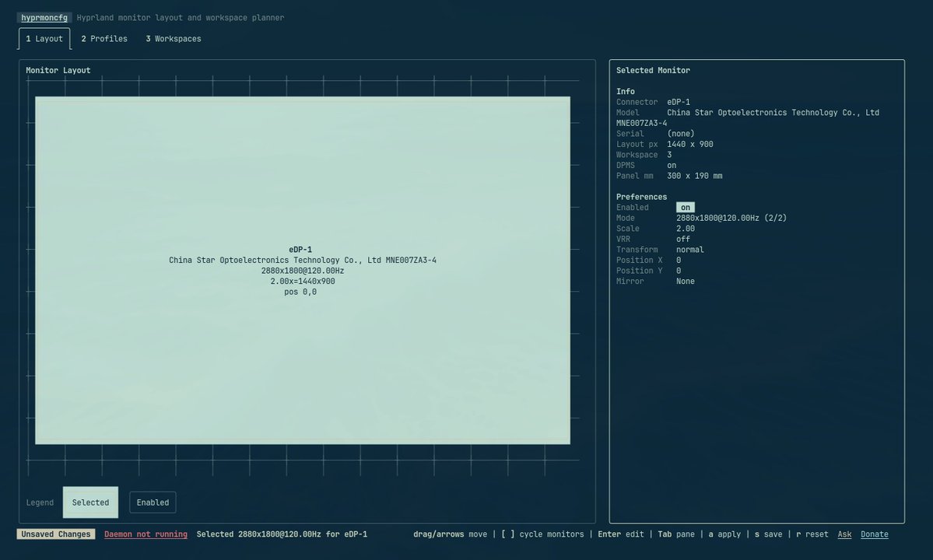The height and width of the screenshot is (560, 933).
Task: Click the Workspace 3 info value
Action: coord(669,155)
